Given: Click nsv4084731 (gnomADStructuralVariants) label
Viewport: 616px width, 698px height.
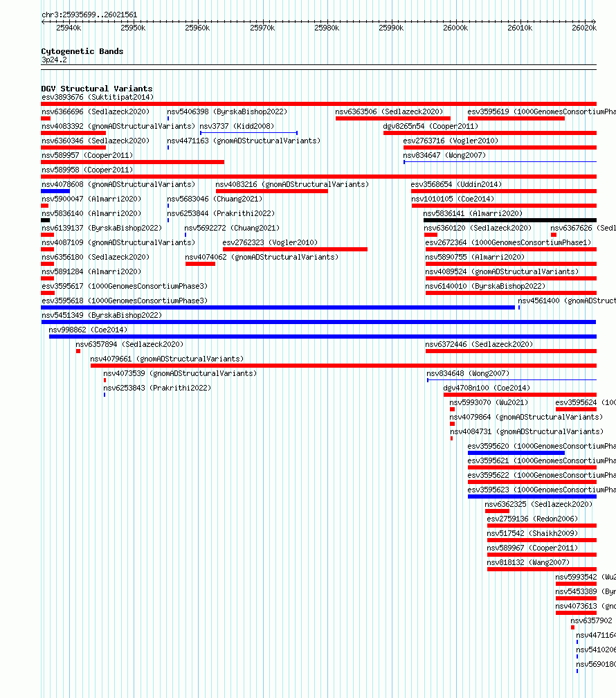Looking at the screenshot, I should point(527,432).
